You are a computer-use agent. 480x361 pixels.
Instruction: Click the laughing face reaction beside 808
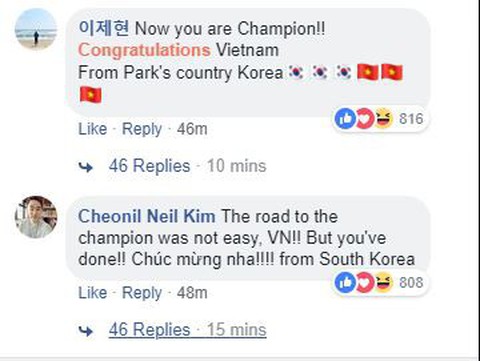384,282
